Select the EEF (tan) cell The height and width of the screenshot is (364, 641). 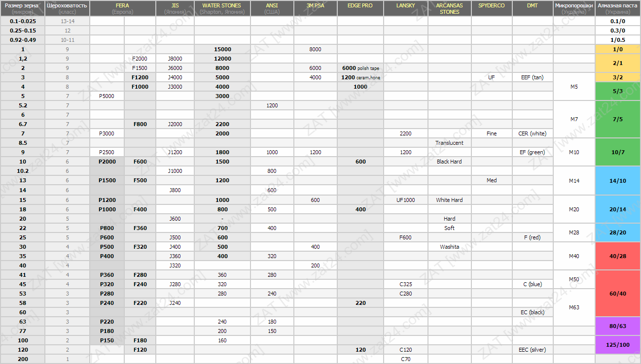[533, 77]
